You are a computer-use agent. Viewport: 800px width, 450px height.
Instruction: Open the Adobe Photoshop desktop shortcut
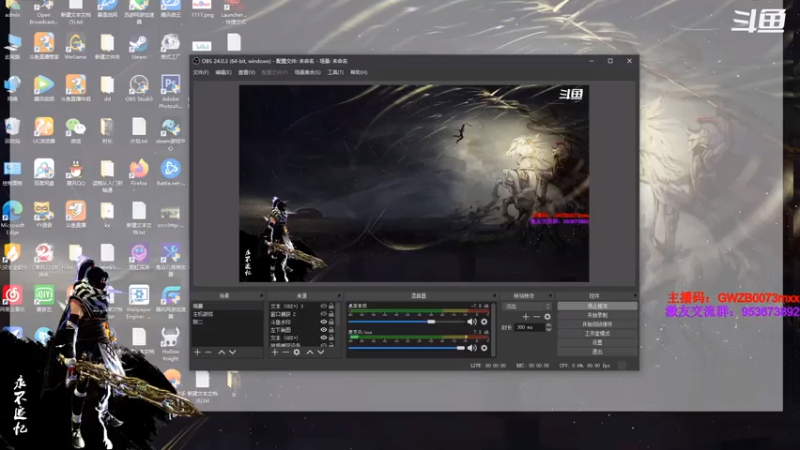pos(170,91)
